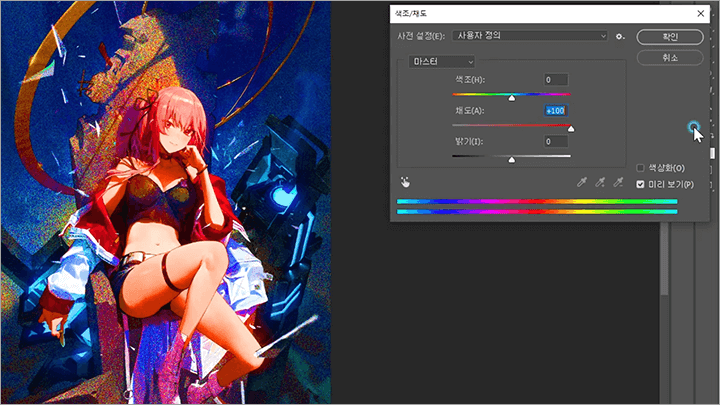720x405 pixels.
Task: Close the 색조/채도 dialog
Action: click(x=700, y=14)
